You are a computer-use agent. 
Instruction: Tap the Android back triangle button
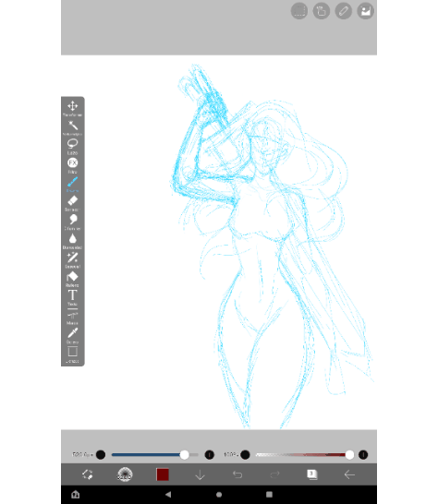click(168, 495)
